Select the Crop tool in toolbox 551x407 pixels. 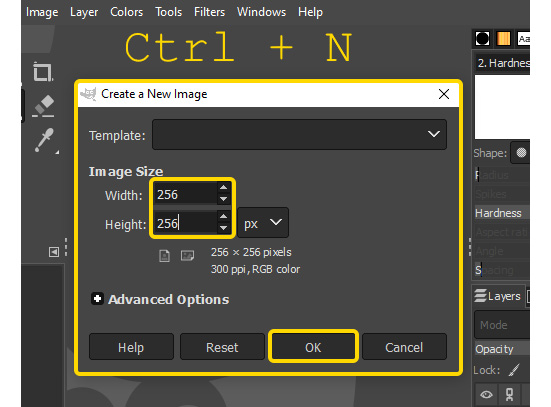pyautogui.click(x=43, y=72)
